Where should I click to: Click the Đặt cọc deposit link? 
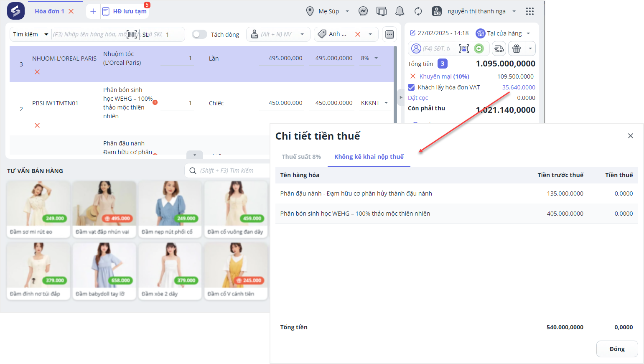(418, 98)
